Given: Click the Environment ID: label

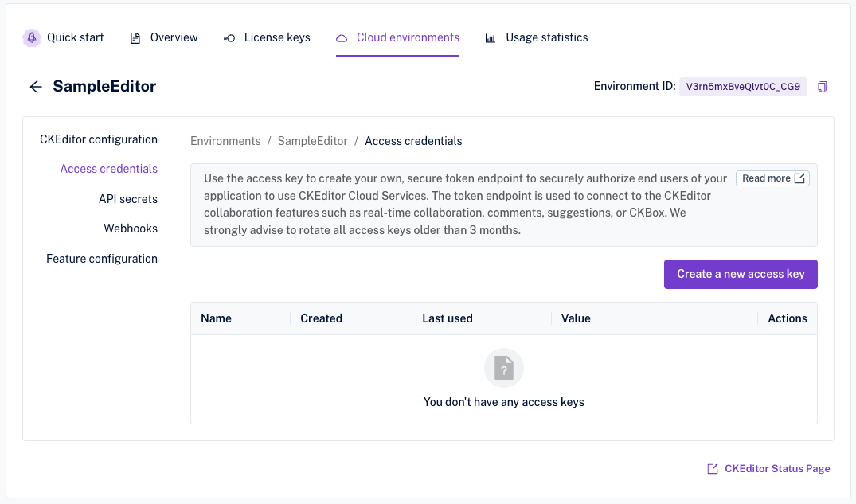Looking at the screenshot, I should click(x=635, y=86).
